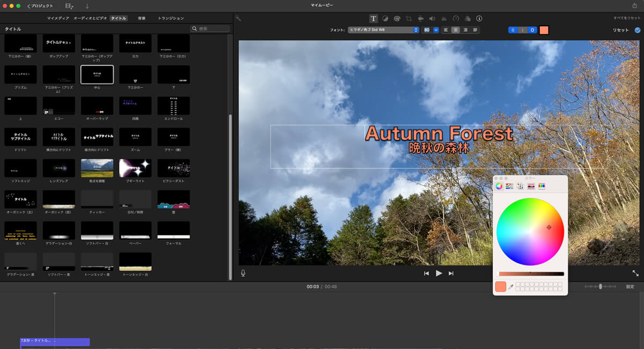Open the color balance adjustment icon
This screenshot has height=349, width=644.
coord(385,19)
